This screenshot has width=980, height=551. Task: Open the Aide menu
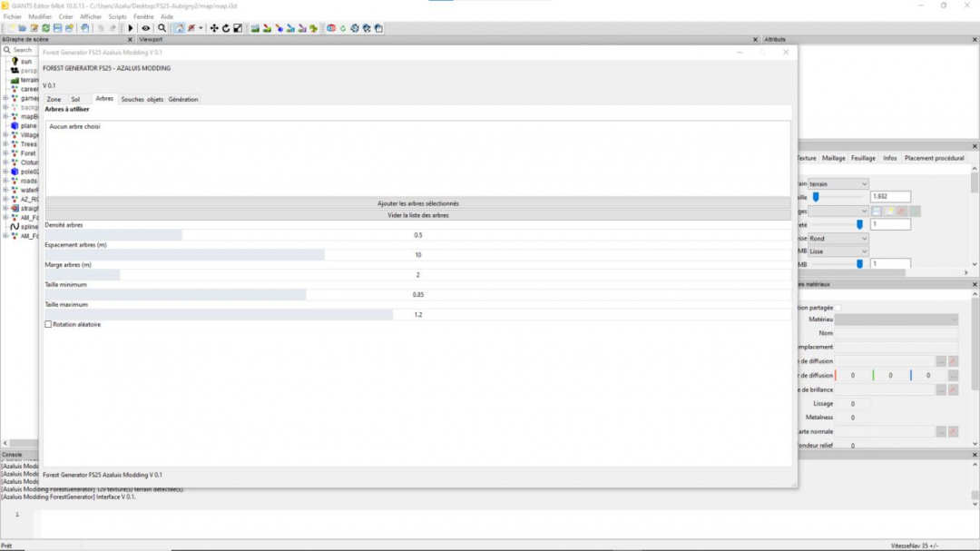pyautogui.click(x=167, y=17)
